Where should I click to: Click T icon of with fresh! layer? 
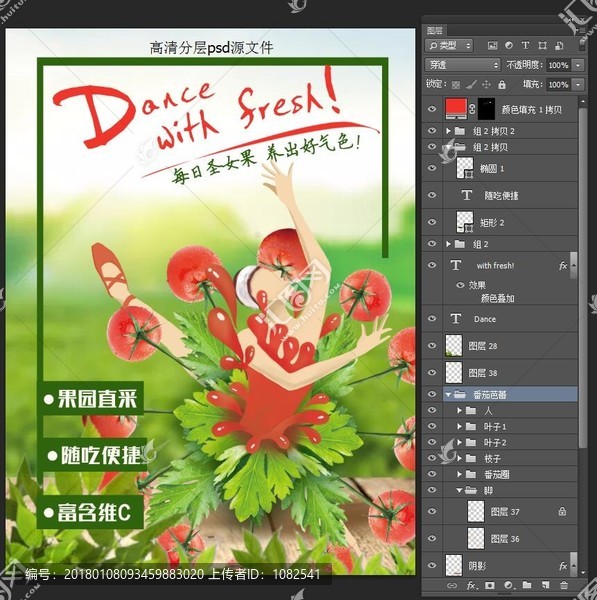tap(455, 265)
